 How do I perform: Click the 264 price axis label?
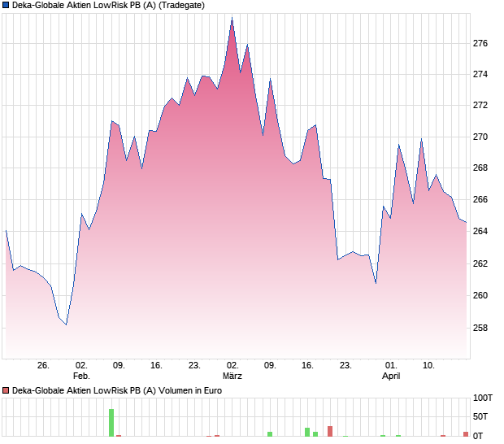tap(480, 231)
